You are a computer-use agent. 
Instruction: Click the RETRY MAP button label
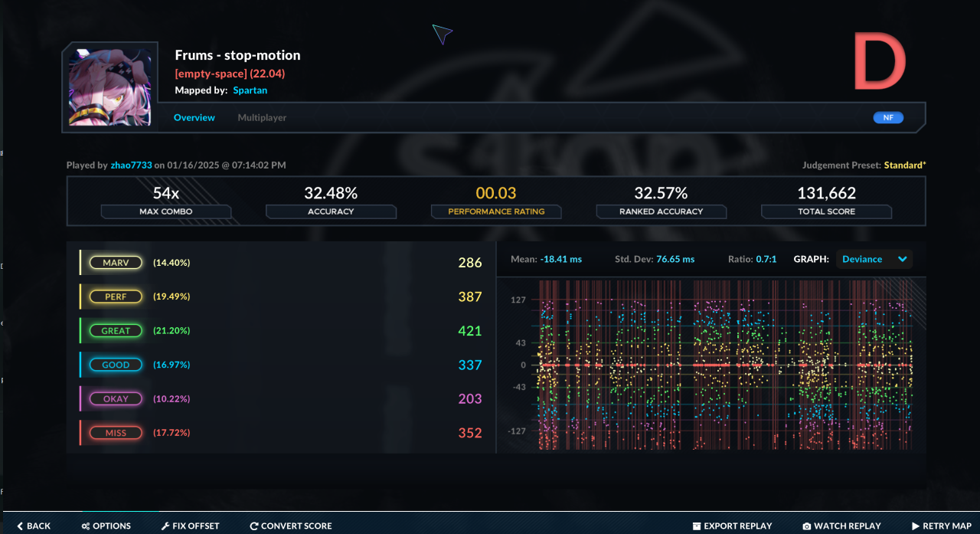[x=947, y=526]
